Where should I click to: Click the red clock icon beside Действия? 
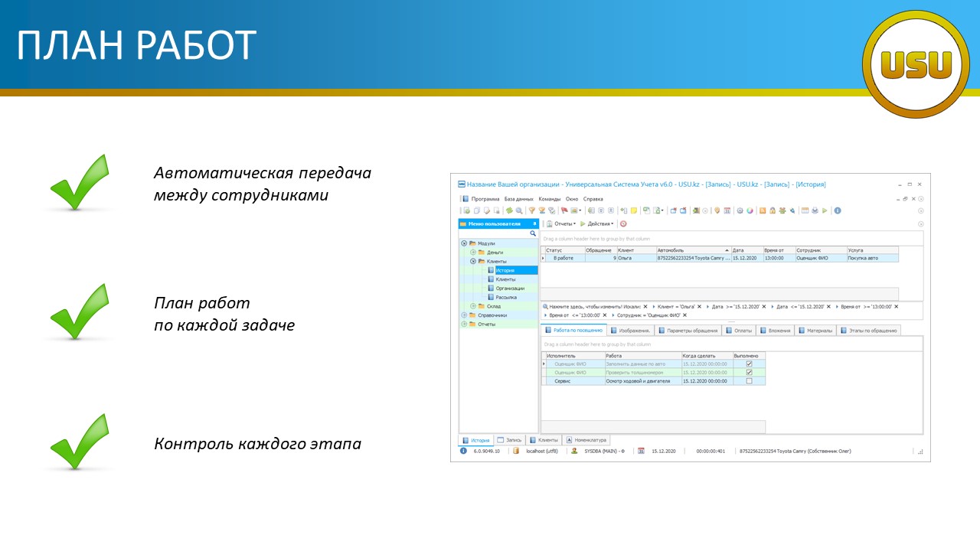coord(623,224)
